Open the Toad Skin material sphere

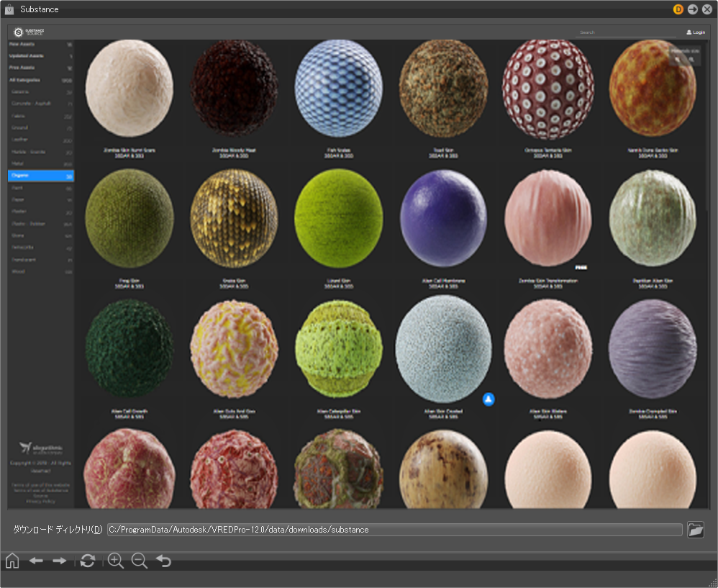click(x=443, y=89)
